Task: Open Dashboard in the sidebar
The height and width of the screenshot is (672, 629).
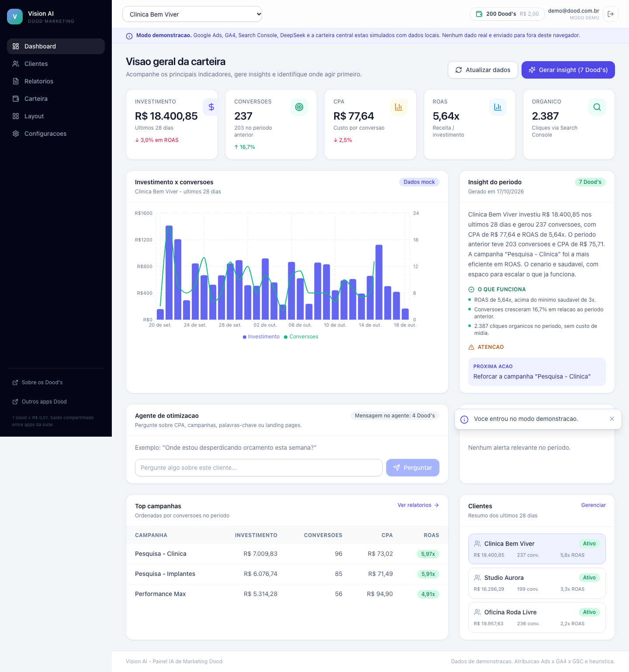Action: 56,46
